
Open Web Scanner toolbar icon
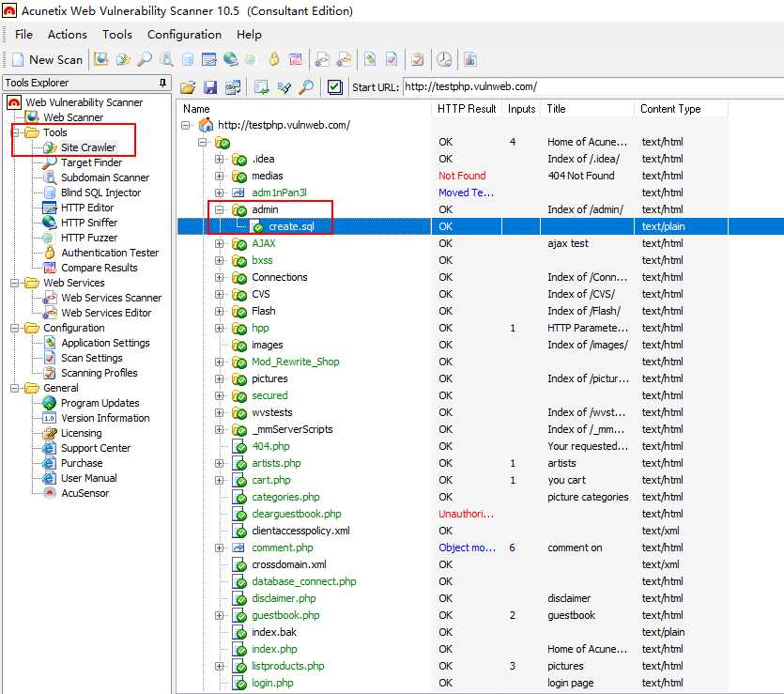pyautogui.click(x=101, y=59)
